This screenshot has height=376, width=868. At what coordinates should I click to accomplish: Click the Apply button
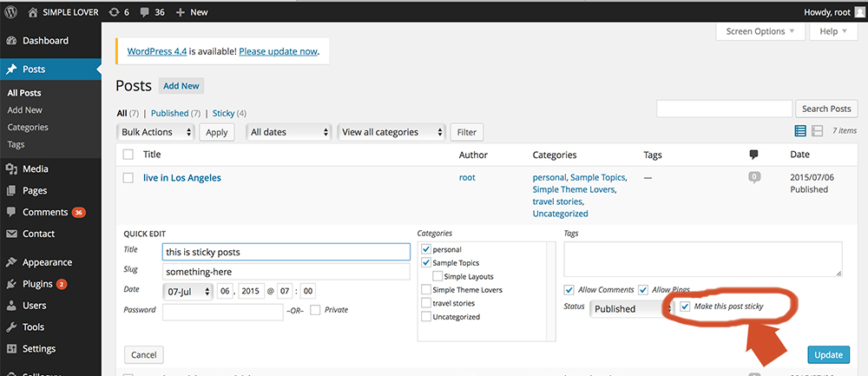[x=217, y=132]
